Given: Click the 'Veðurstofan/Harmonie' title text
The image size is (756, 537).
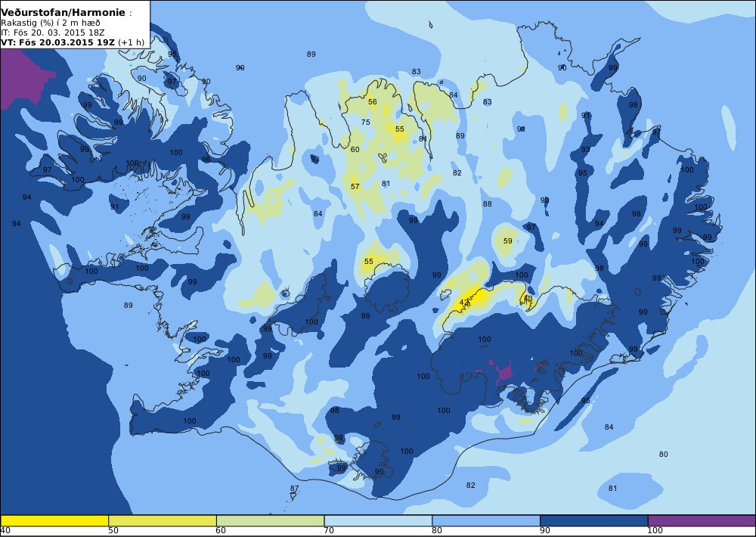Looking at the screenshot, I should pyautogui.click(x=64, y=13).
